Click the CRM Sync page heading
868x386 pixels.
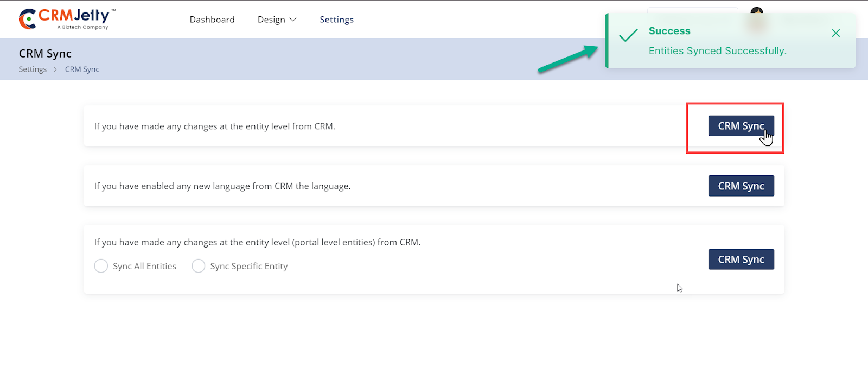click(x=45, y=54)
